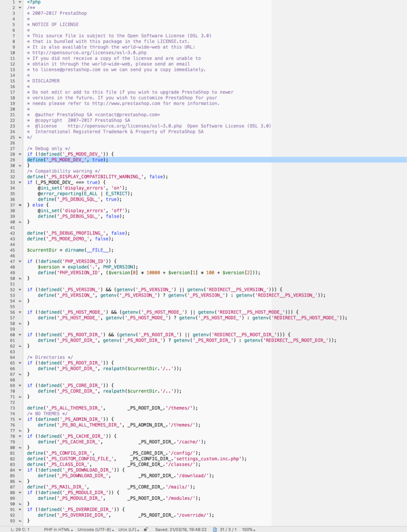This screenshot has width=407, height=532.
Task: Click '_PS_MAIL_DIR_' define on line 87
Action: 111,487
